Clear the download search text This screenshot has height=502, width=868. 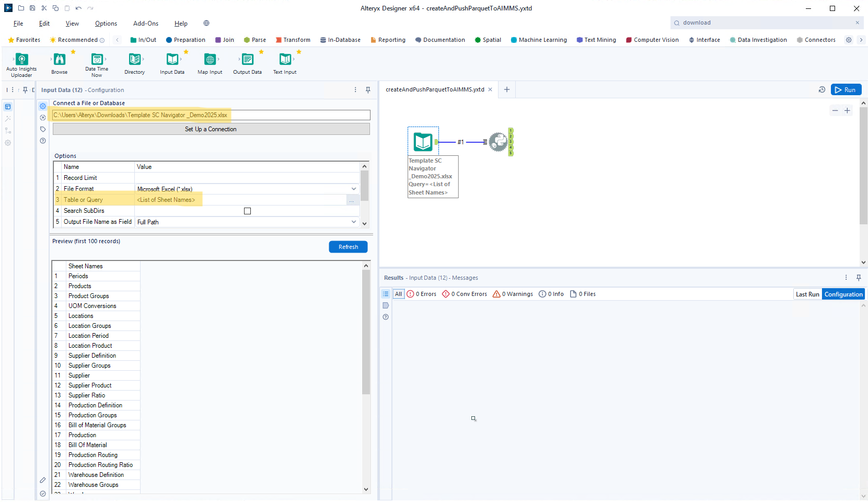coord(857,22)
